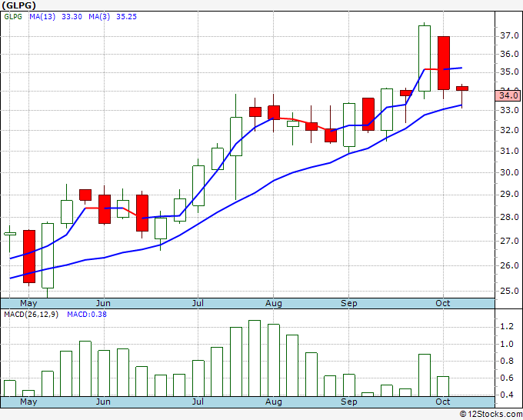This screenshot has height=420, width=523.
Task: Select the Jul marker on the price axis
Action: (x=198, y=303)
